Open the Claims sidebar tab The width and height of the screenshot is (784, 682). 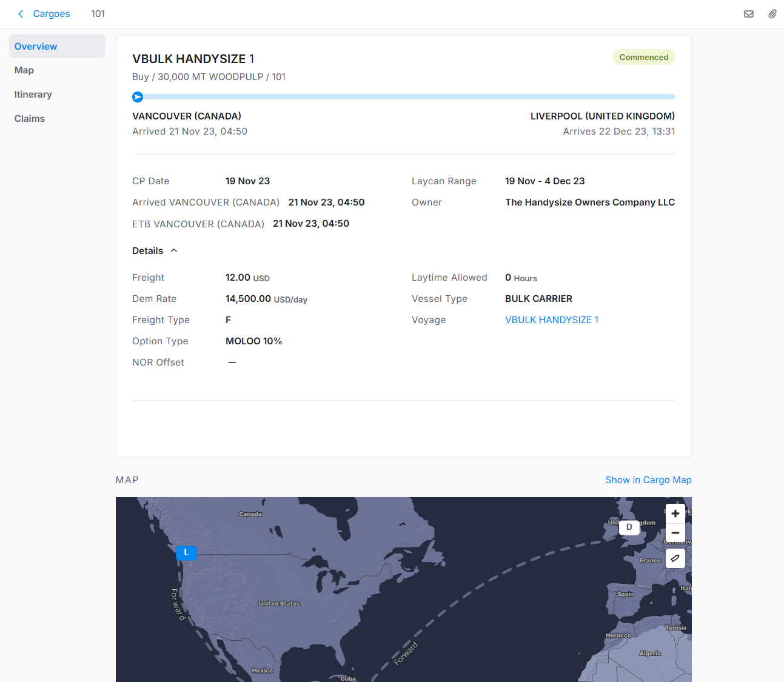pos(30,119)
